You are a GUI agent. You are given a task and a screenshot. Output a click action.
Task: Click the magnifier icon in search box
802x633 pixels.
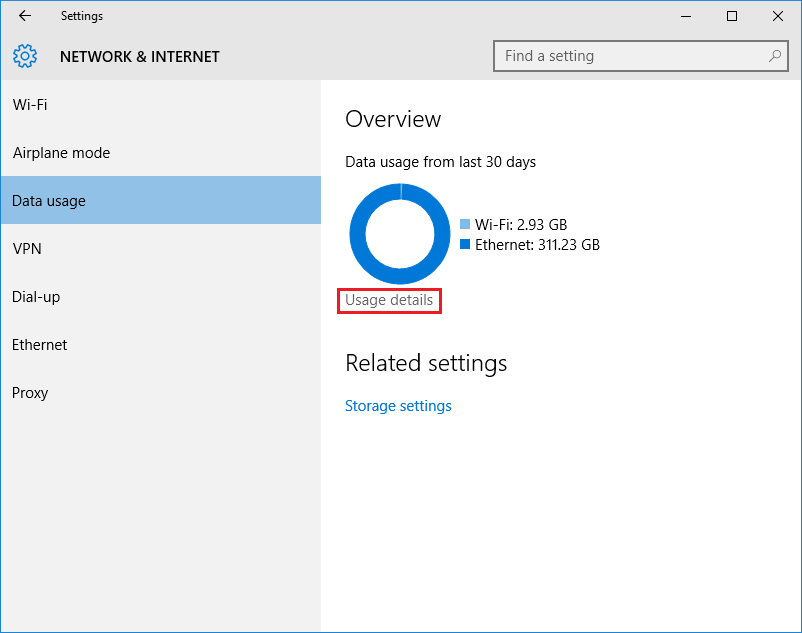(774, 56)
